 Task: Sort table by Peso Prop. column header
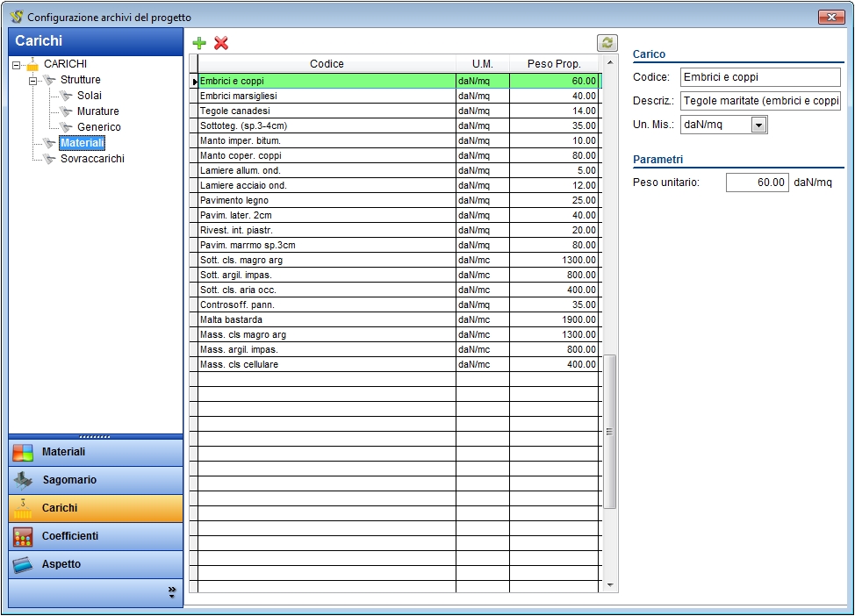554,64
